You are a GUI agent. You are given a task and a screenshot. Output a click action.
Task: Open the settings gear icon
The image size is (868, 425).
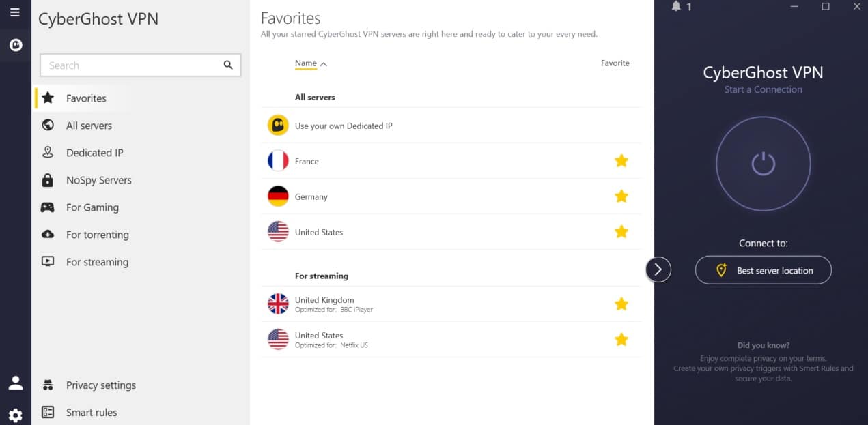[15, 415]
